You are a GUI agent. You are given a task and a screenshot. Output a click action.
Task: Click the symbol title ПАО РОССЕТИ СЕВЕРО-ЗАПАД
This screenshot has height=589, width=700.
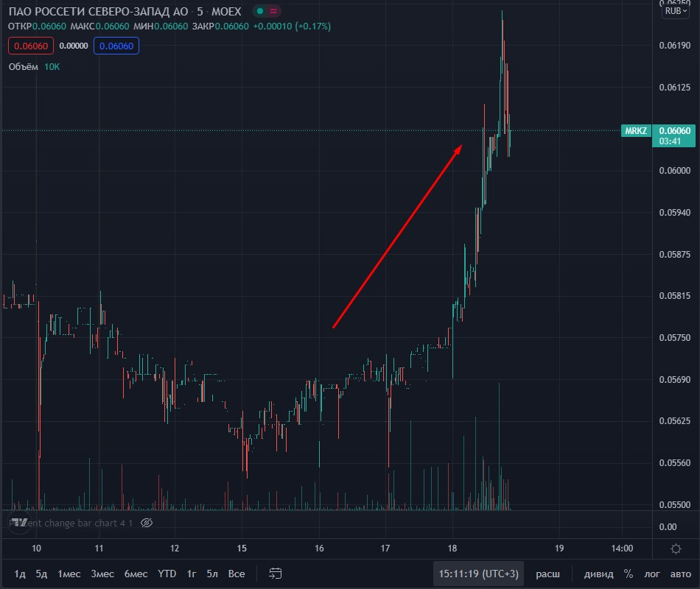pyautogui.click(x=98, y=11)
